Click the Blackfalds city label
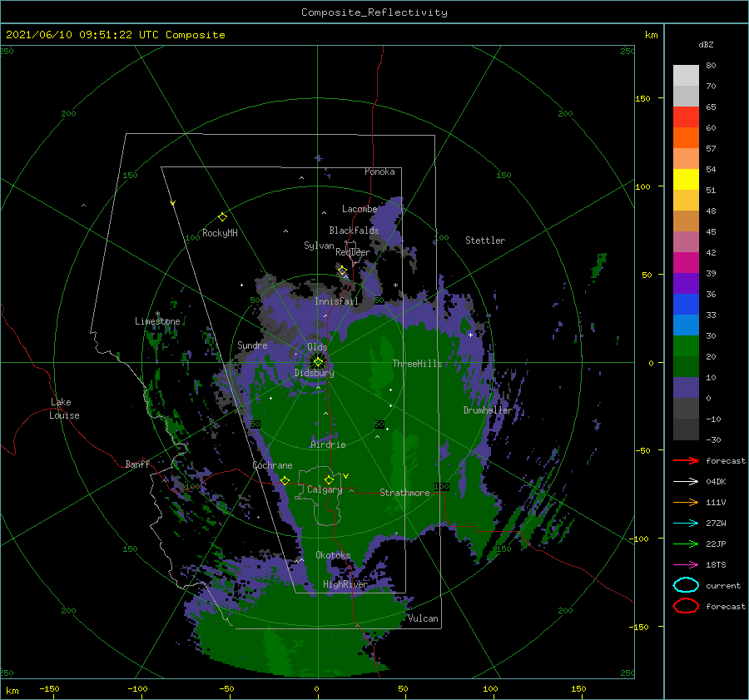Screen dimensions: 749x700 (x=354, y=231)
